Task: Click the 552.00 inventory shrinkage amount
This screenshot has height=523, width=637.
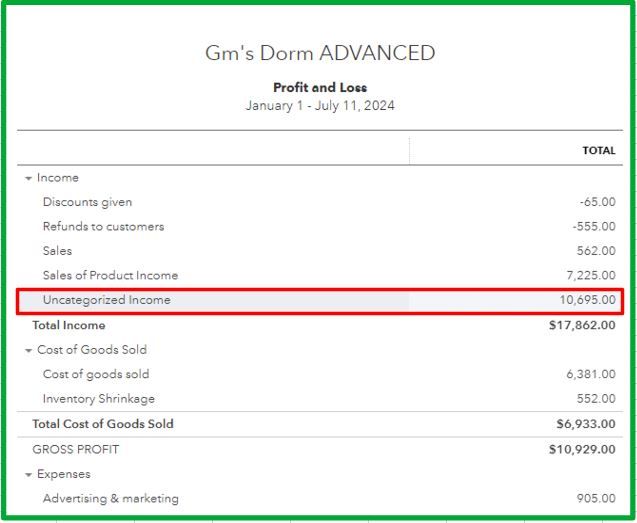Action: [x=596, y=399]
